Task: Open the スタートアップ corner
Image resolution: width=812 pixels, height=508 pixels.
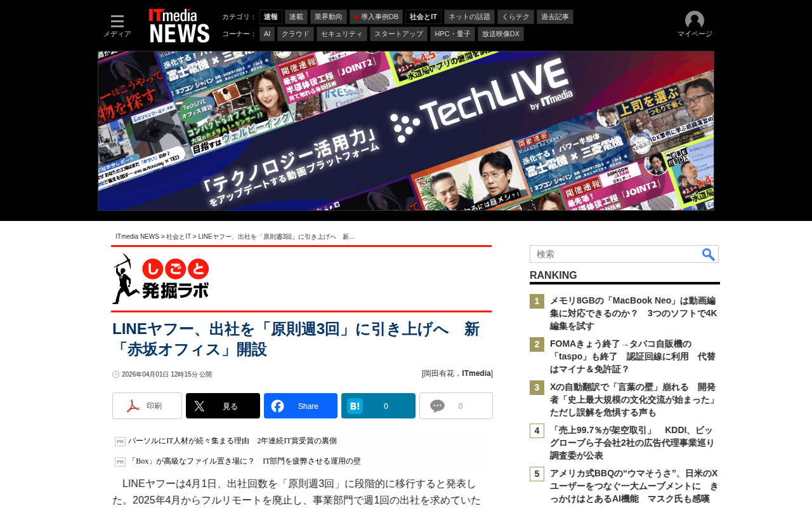Action: (x=398, y=34)
